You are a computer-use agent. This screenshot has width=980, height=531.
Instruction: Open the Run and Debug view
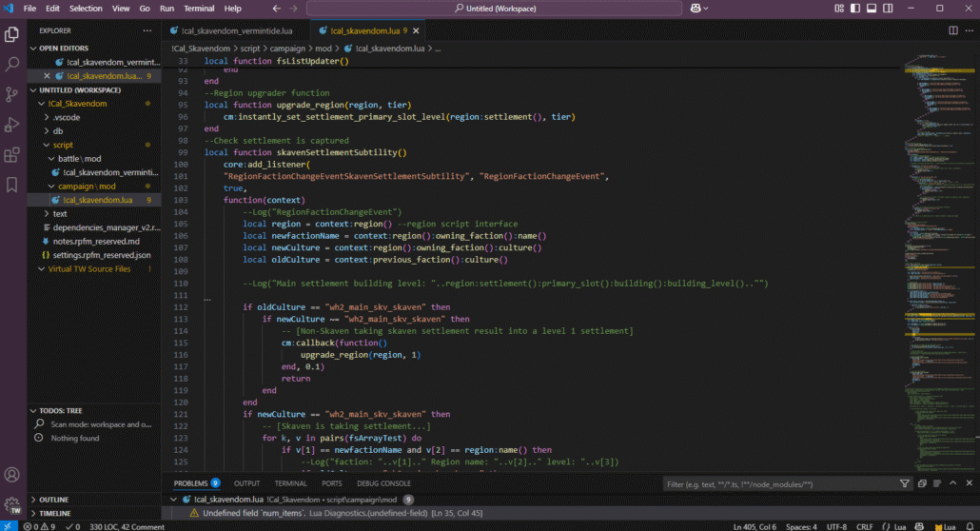pyautogui.click(x=11, y=125)
